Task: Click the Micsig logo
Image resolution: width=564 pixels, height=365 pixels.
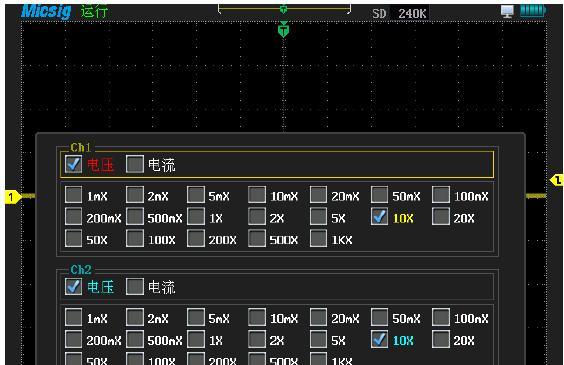Action: (x=46, y=12)
